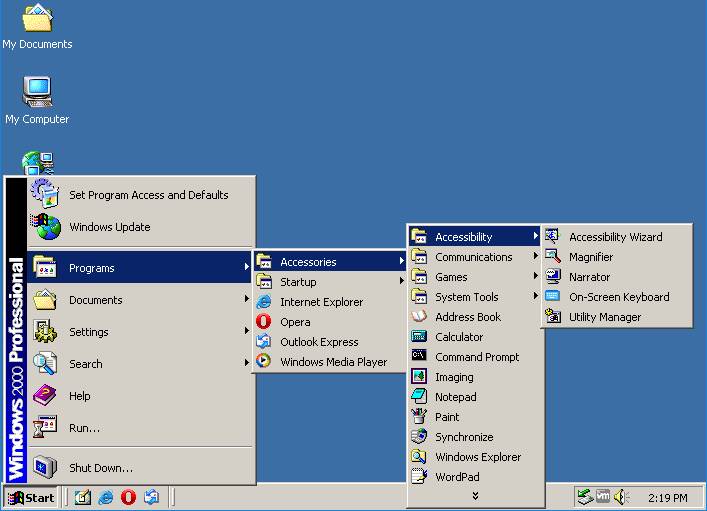Click the Safely Remove Hardware tray icon

[585, 497]
